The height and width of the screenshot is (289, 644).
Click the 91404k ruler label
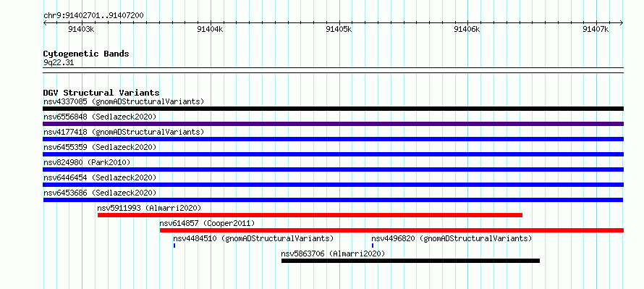tap(210, 29)
